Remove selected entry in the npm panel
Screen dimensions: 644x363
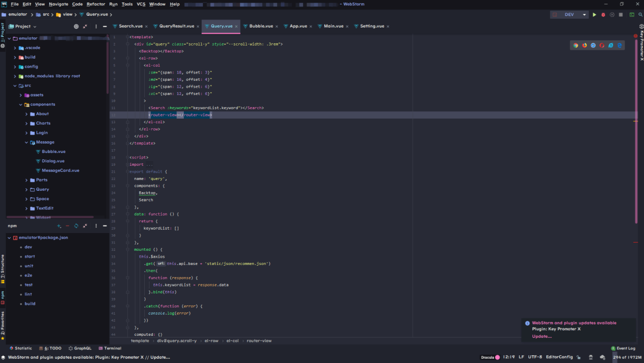(67, 226)
